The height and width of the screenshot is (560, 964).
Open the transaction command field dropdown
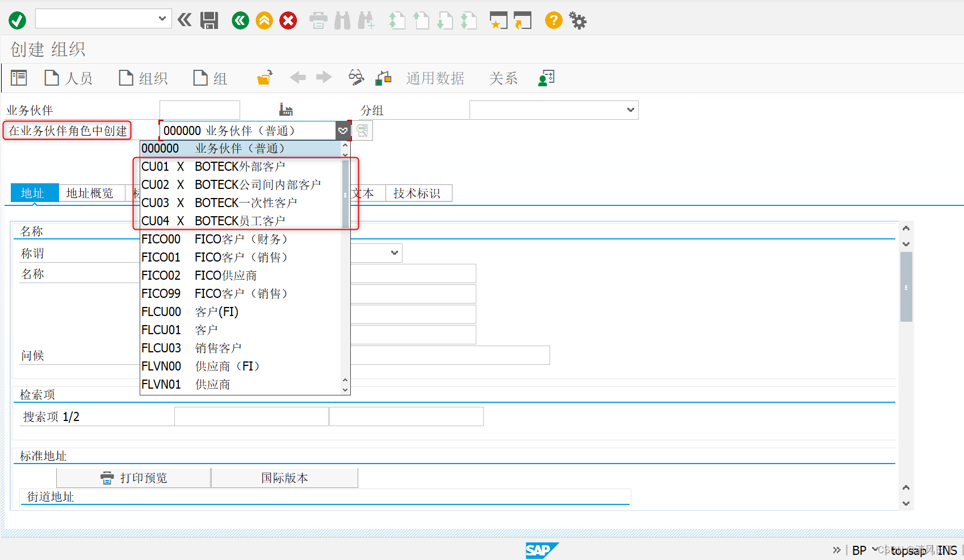point(162,18)
